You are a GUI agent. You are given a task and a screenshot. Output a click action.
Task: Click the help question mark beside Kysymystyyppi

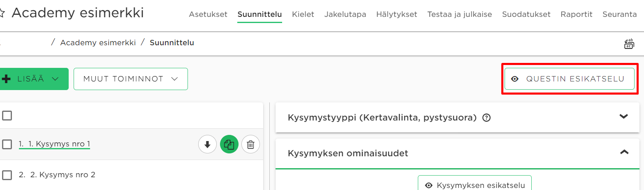pos(486,118)
